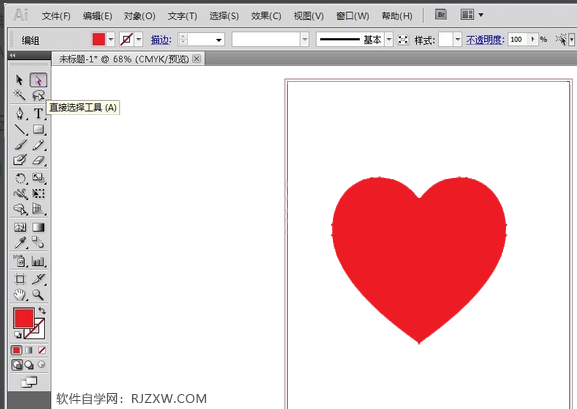Select the Rotate tool
The image size is (577, 409).
(x=20, y=179)
